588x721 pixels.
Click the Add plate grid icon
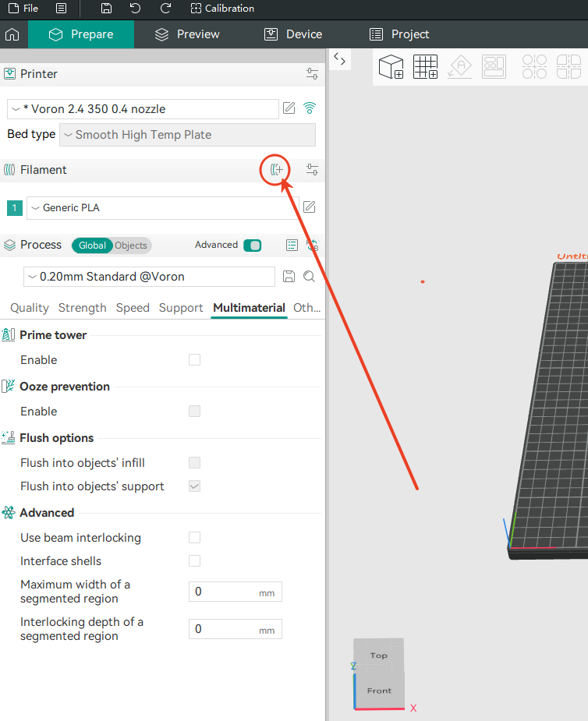[x=425, y=67]
